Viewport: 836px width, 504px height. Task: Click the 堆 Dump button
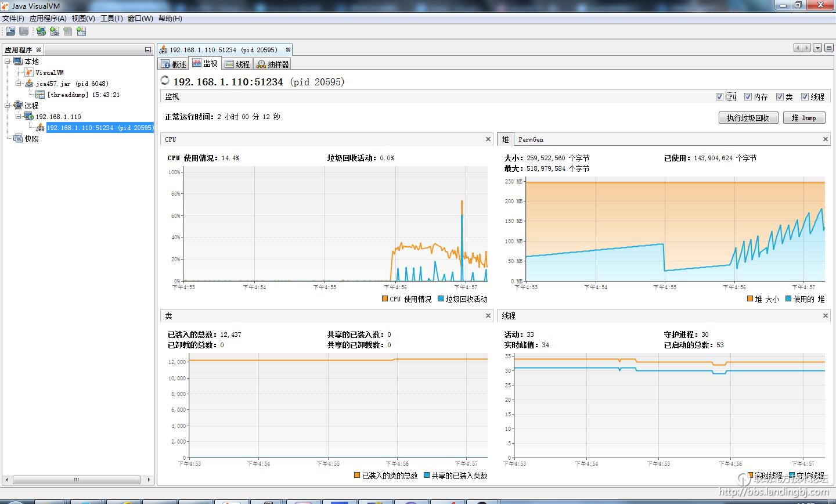[803, 118]
